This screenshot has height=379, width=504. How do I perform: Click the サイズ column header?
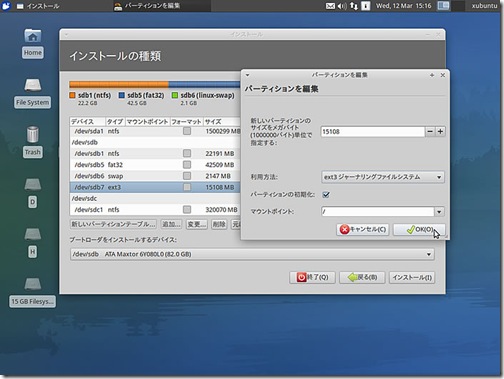[222, 121]
